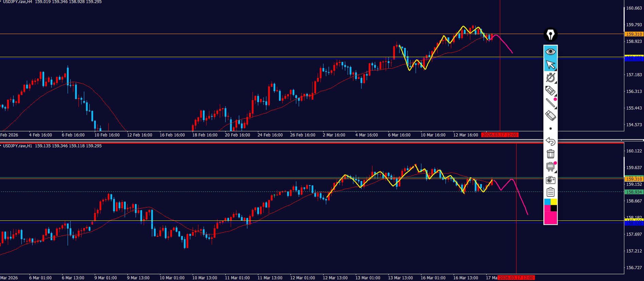Pick the cyan color swatch

click(547, 202)
